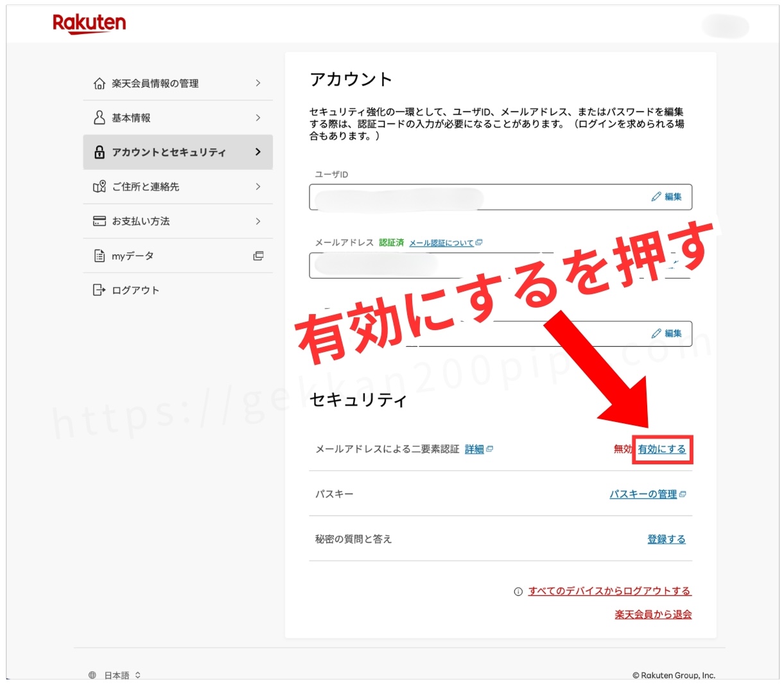Click the credit card icon for お支払い方法
This screenshot has height=684, width=784.
tap(100, 221)
